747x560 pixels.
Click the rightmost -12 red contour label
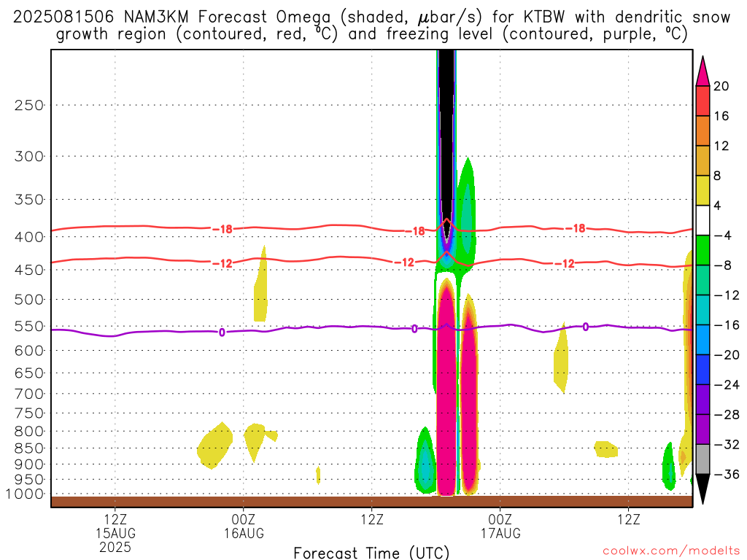[x=565, y=263]
